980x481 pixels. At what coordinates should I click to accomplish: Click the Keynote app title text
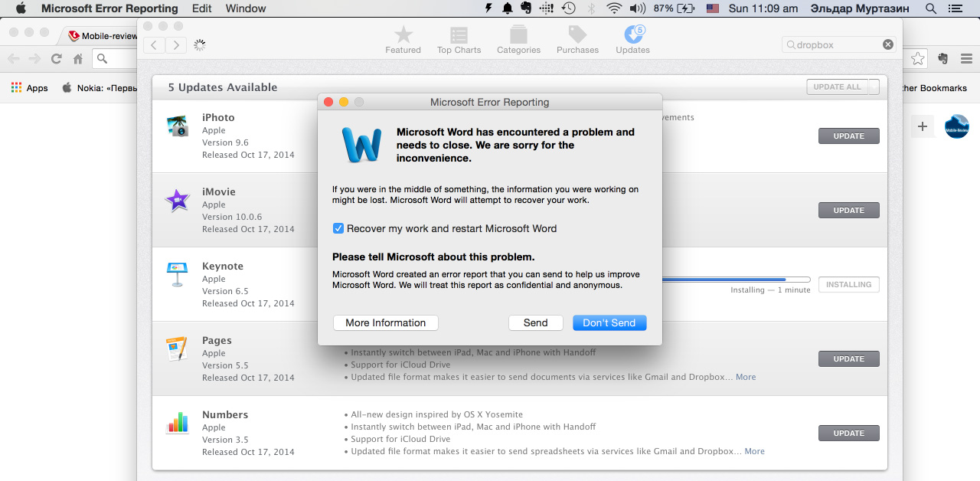[x=223, y=266]
